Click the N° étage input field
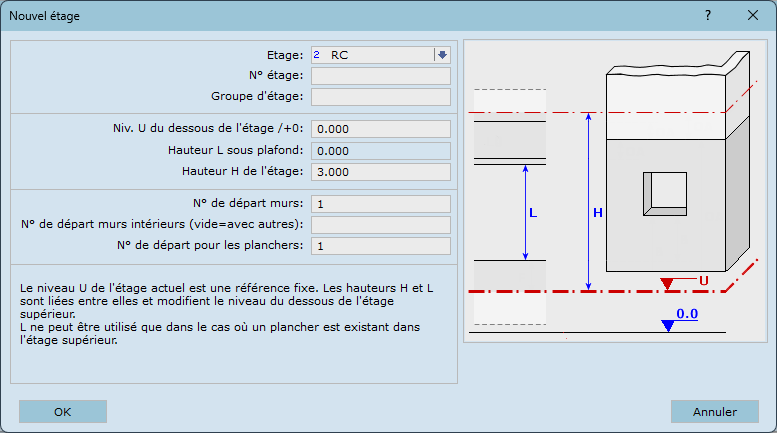This screenshot has height=433, width=777. (381, 76)
